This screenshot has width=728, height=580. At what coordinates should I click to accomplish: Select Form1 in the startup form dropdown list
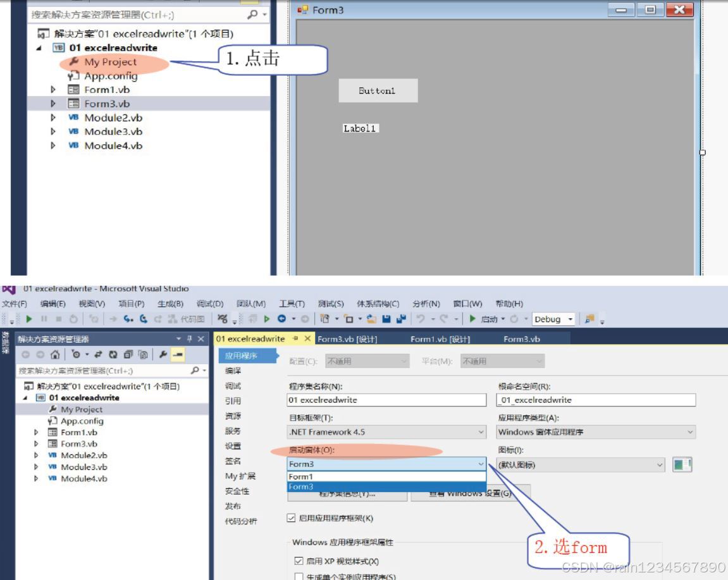[x=386, y=477]
